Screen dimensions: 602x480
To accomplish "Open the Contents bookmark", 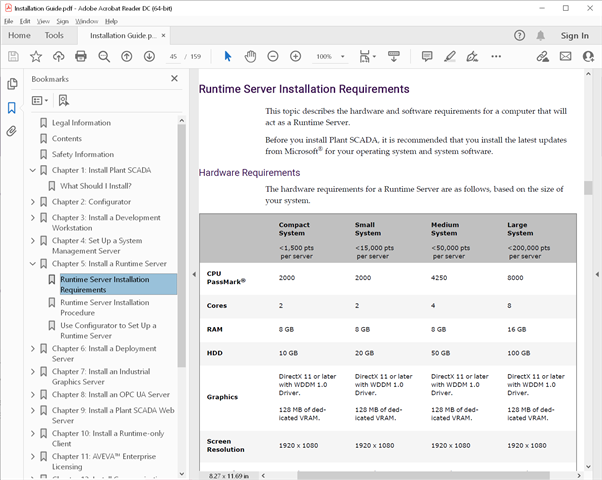I will [x=67, y=139].
